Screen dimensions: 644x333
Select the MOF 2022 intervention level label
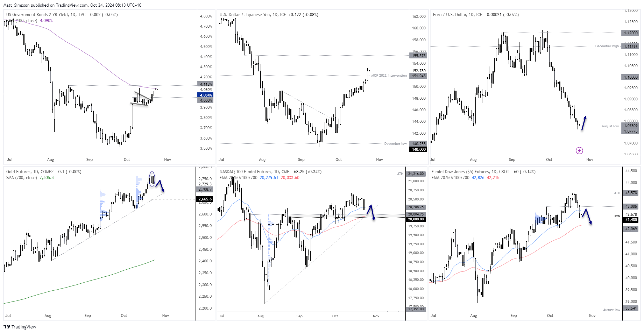389,76
